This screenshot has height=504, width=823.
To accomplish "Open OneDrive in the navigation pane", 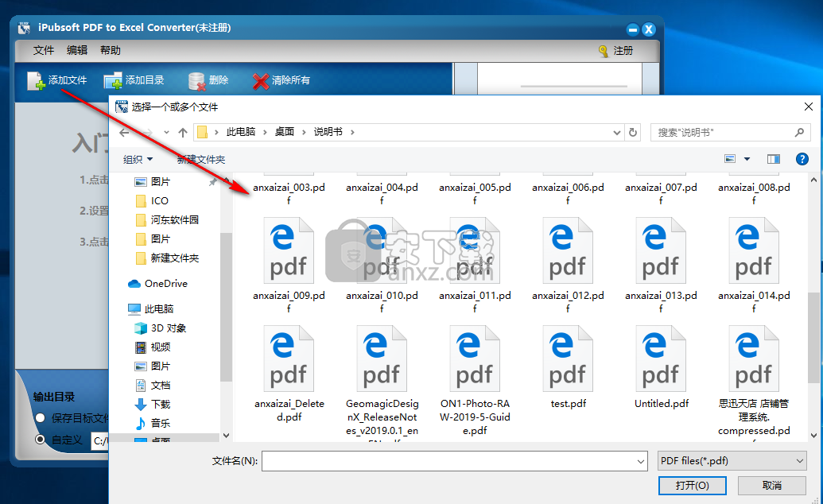I will tap(158, 284).
